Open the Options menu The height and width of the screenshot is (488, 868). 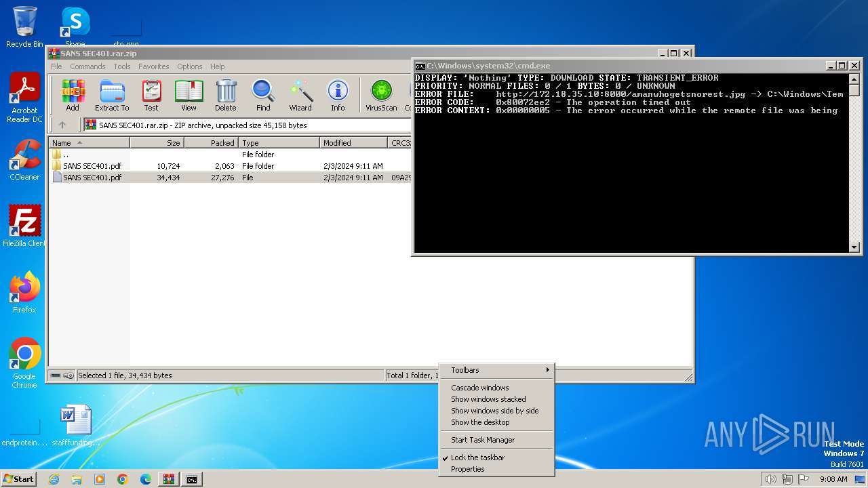tap(190, 66)
